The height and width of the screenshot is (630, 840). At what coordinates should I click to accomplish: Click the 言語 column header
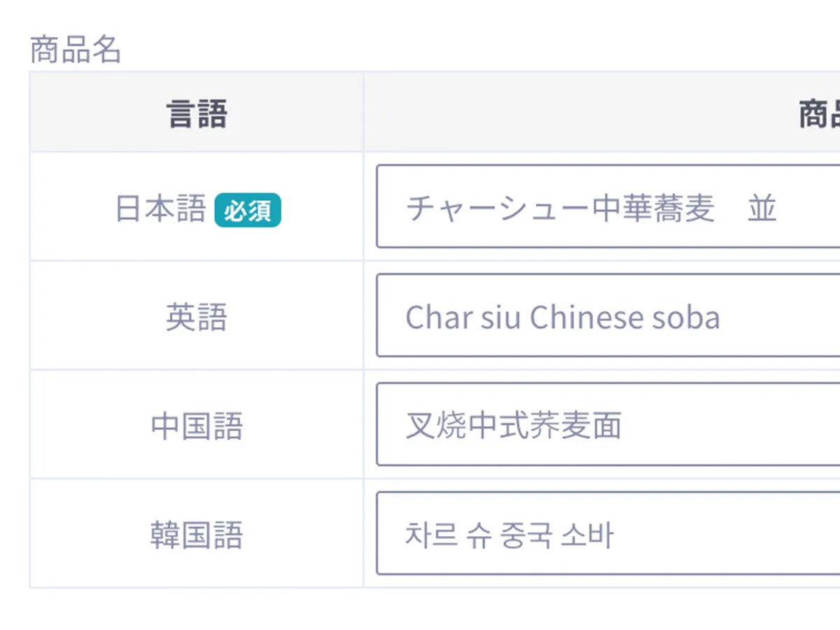196,113
